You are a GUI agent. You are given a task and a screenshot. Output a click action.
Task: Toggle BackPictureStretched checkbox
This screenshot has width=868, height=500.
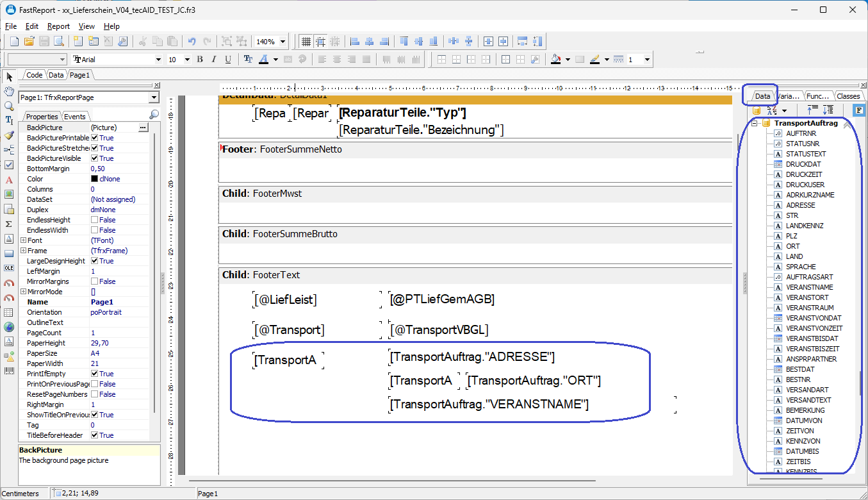[x=94, y=148]
